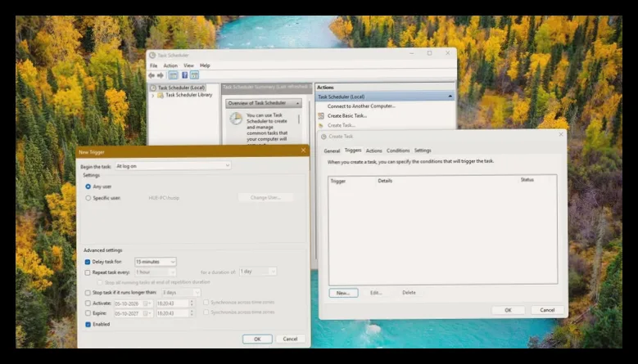The height and width of the screenshot is (364, 638).
Task: Select Task Scheduler (Local) in the tree
Action: pyautogui.click(x=181, y=88)
